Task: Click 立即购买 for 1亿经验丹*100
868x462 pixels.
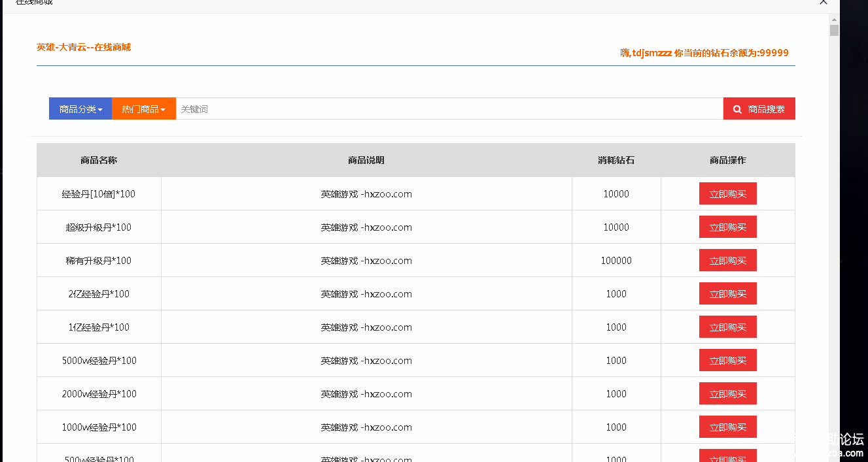Action: (727, 327)
